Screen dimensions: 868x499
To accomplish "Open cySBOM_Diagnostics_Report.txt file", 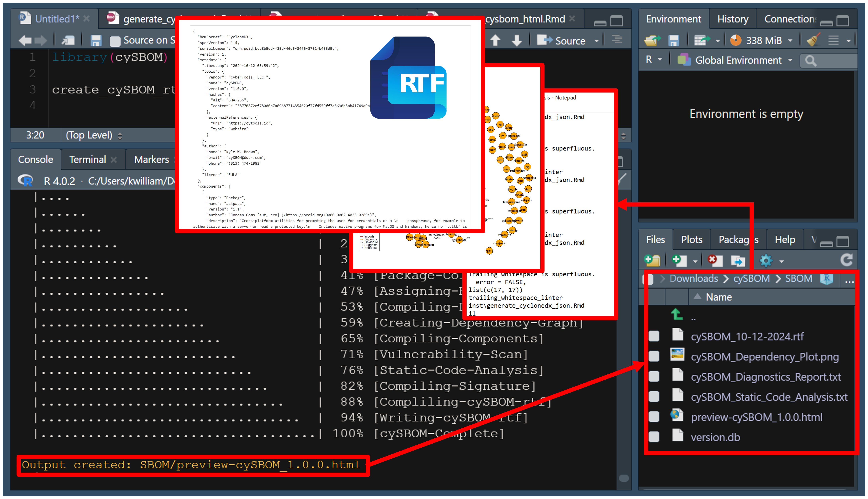I will click(766, 377).
